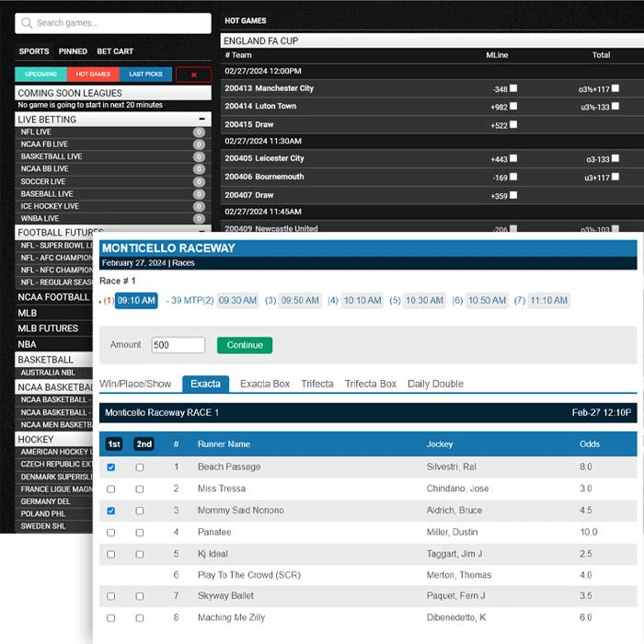
Task: Uncheck 1st place for Beach Passage
Action: tap(111, 467)
